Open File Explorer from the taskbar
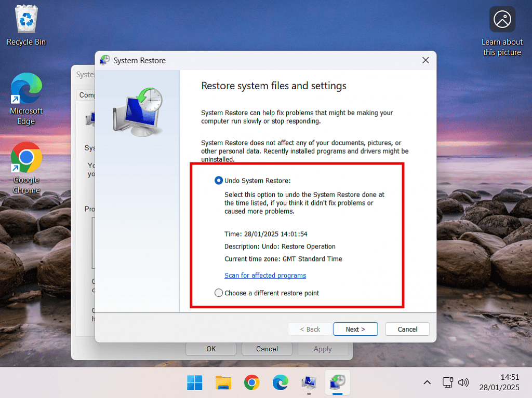 223,383
